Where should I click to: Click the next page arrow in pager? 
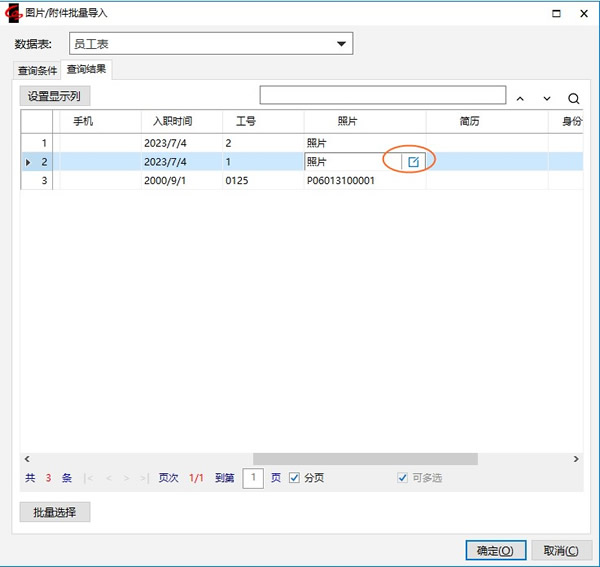click(128, 479)
